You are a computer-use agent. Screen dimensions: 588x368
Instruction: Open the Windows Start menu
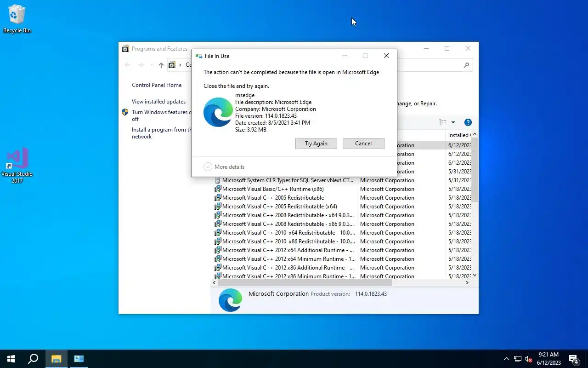11,359
